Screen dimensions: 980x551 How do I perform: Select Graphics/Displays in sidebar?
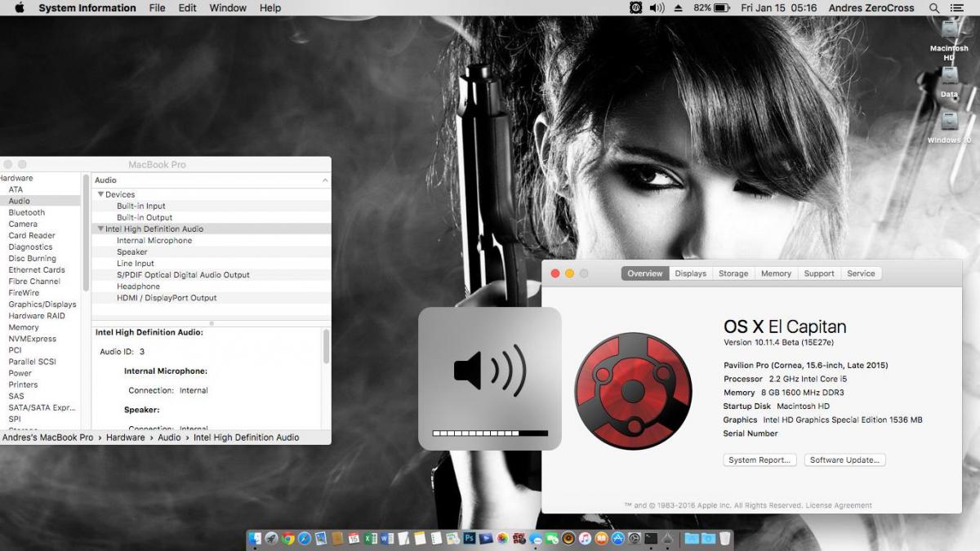pos(42,304)
